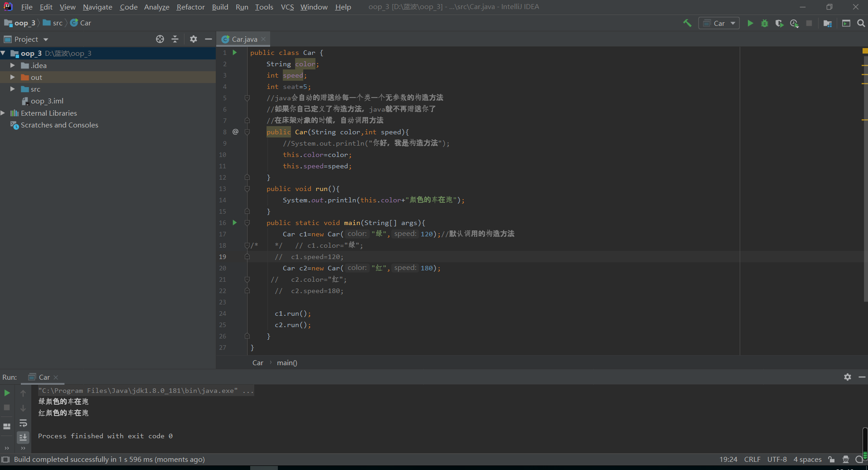Open Run configuration dropdown Car
This screenshot has height=470, width=868.
coord(719,23)
